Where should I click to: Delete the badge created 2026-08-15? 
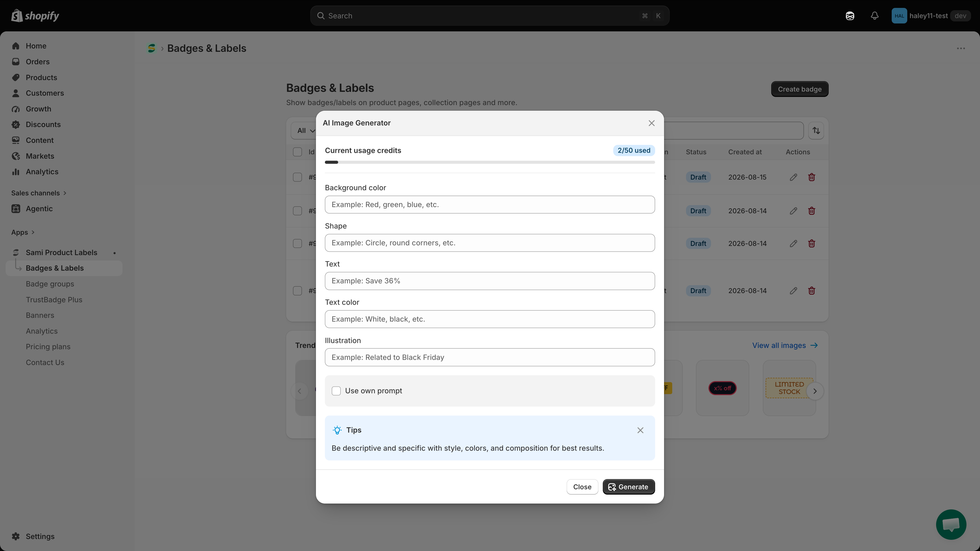point(812,177)
